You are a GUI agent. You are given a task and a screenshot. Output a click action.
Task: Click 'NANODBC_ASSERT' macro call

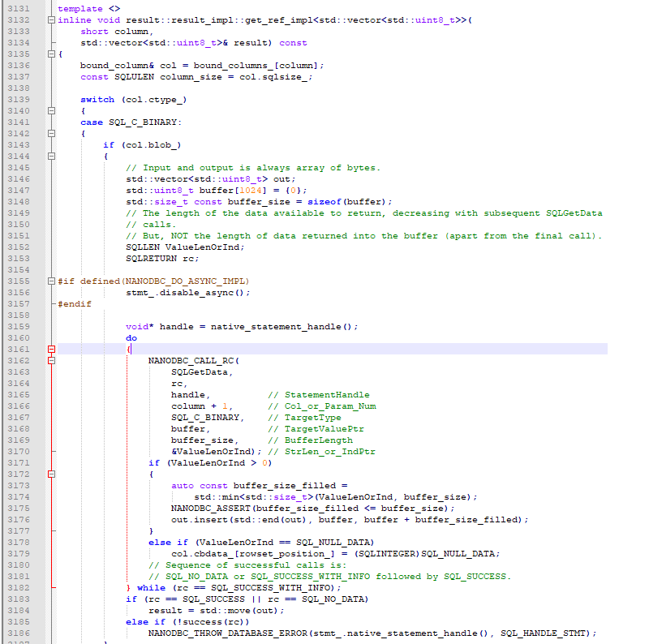pos(211,508)
